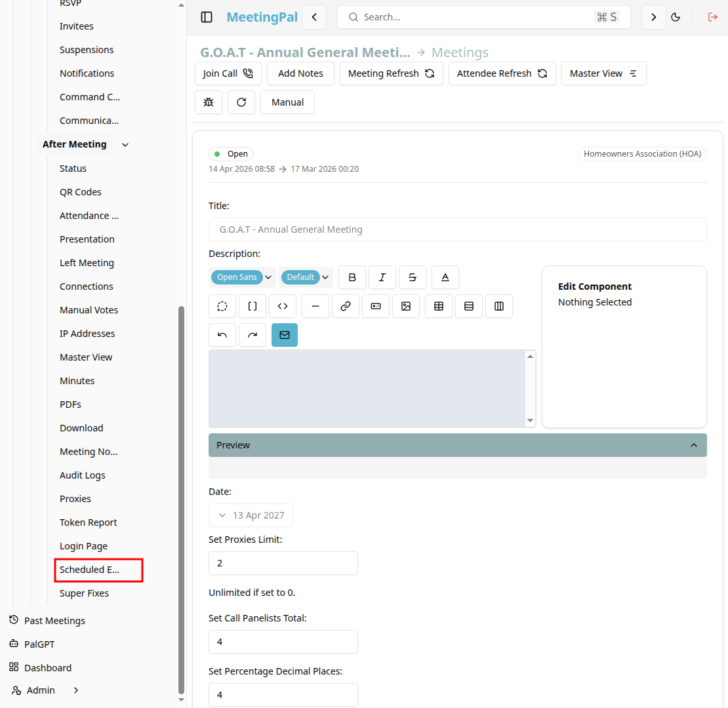Open Notifications in sidebar

click(x=87, y=73)
